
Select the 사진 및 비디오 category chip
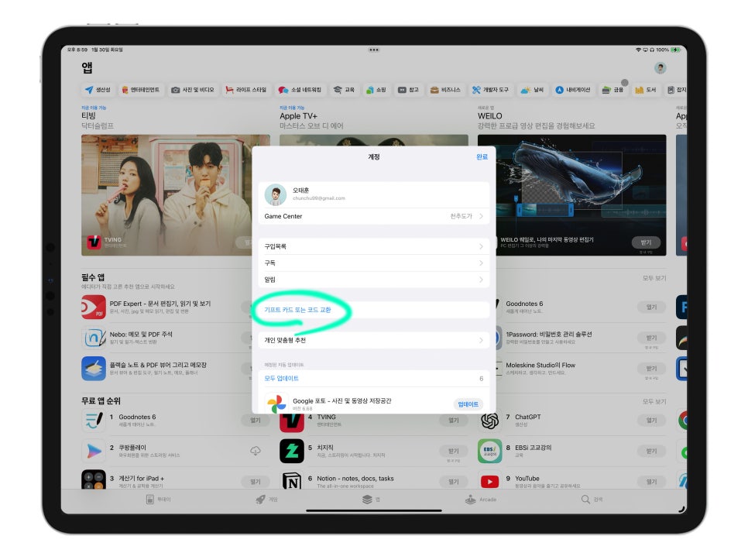click(193, 90)
